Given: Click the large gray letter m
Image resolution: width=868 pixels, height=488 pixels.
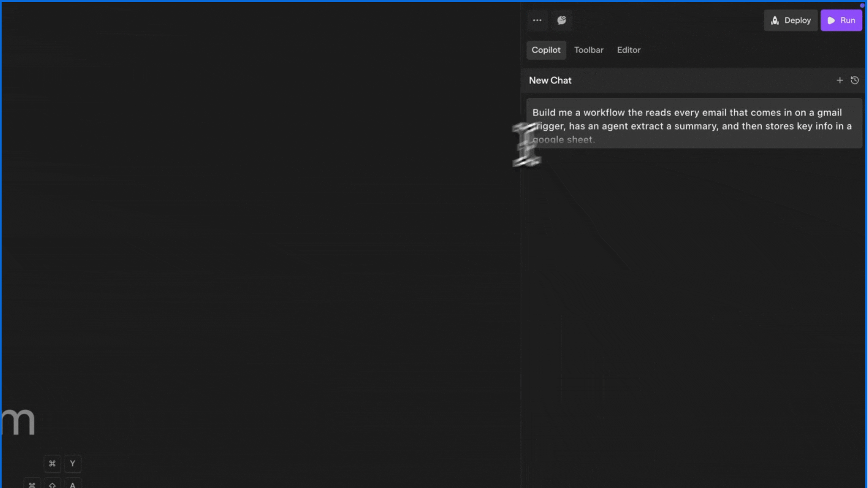Looking at the screenshot, I should 18,422.
